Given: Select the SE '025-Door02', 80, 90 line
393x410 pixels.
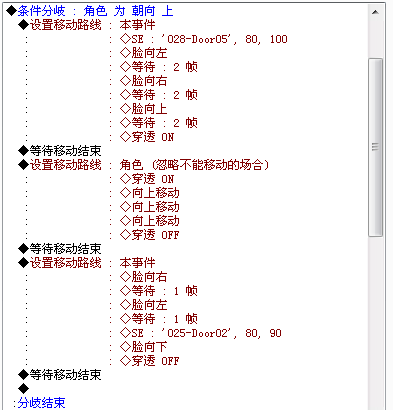Looking at the screenshot, I should coord(201,333).
